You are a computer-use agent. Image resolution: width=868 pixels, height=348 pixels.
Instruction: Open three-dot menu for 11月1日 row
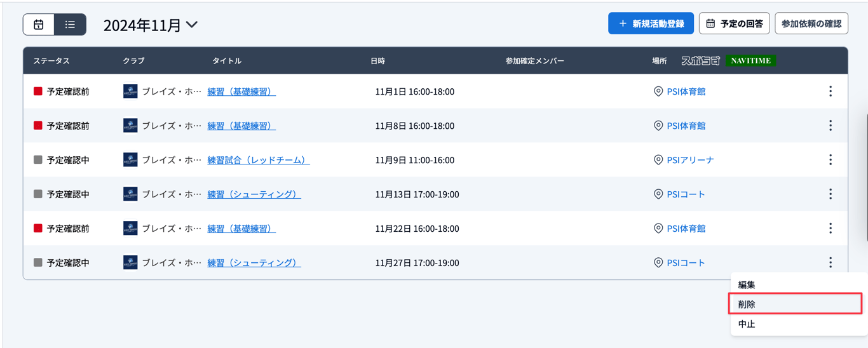830,91
